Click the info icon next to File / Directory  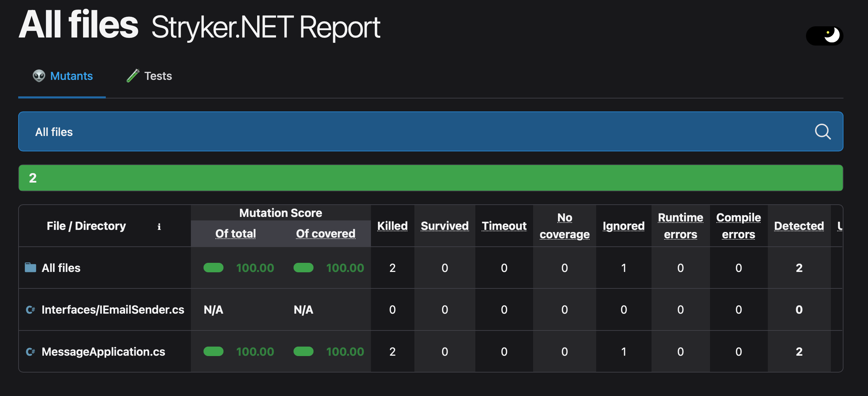click(x=159, y=227)
